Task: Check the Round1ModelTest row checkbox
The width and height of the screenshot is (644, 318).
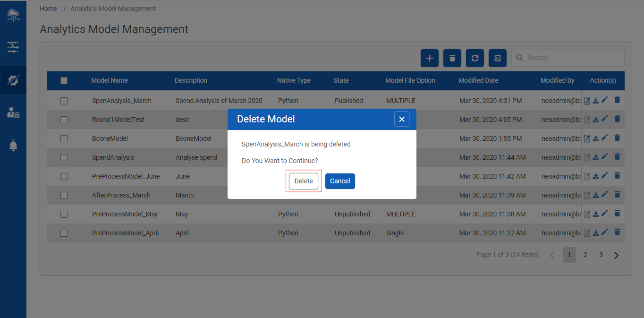Action: pyautogui.click(x=64, y=120)
